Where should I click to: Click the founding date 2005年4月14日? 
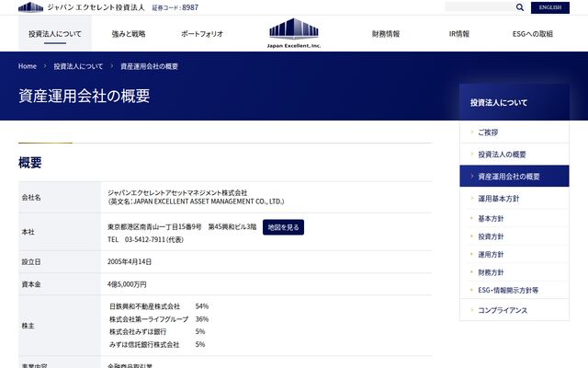130,261
